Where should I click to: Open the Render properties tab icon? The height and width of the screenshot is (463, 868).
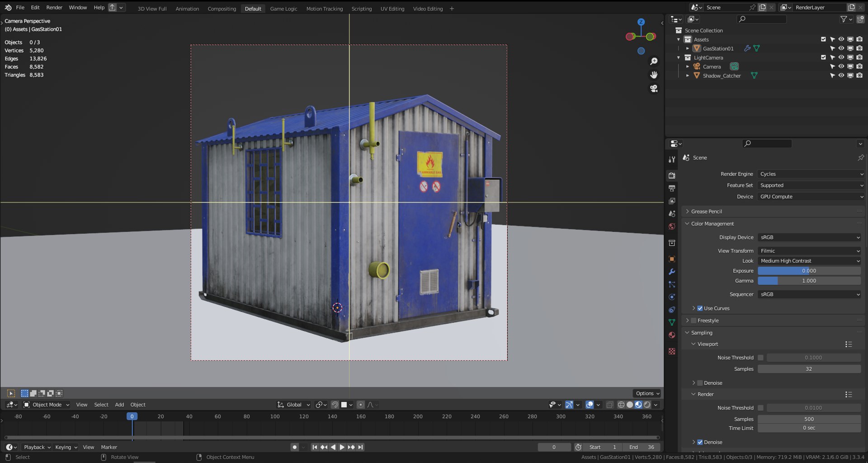672,175
